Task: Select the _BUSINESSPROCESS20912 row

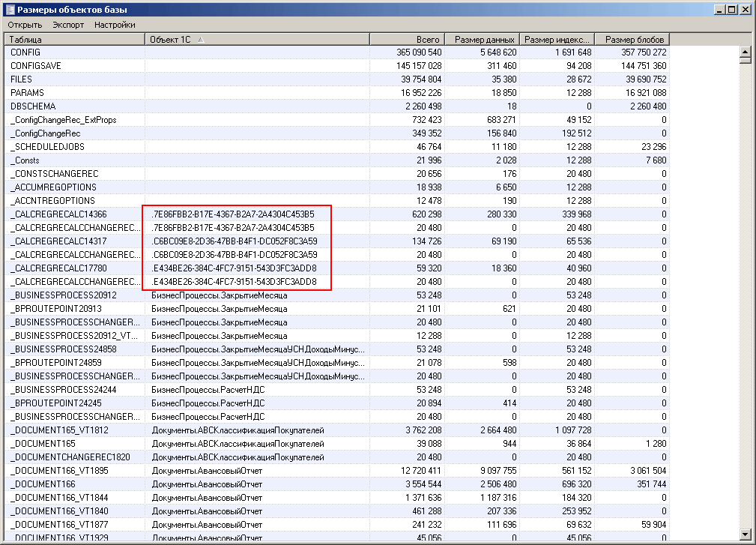Action: [x=337, y=295]
